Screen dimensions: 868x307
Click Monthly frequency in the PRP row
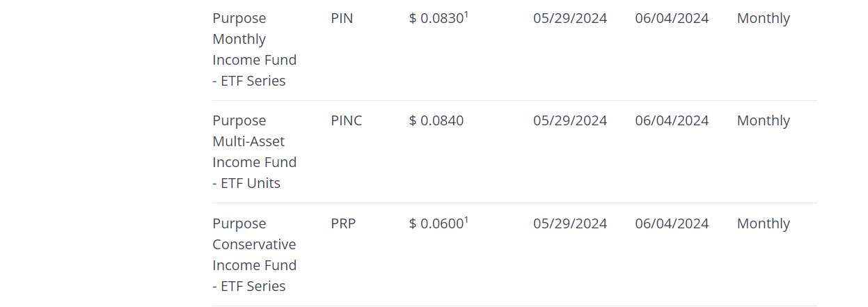click(763, 223)
